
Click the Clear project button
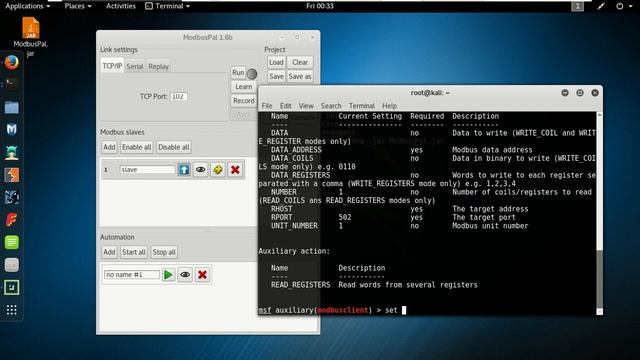(300, 62)
